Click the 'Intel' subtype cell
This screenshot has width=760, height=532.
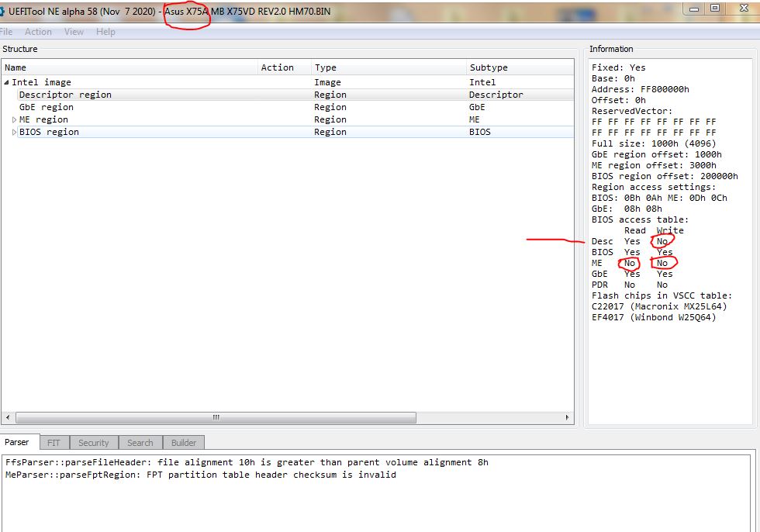click(x=482, y=82)
